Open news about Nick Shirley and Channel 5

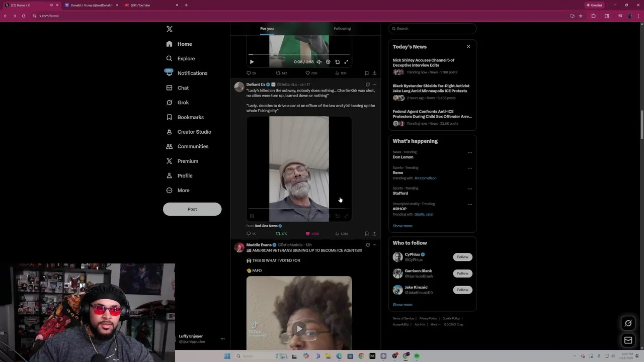coord(432,67)
